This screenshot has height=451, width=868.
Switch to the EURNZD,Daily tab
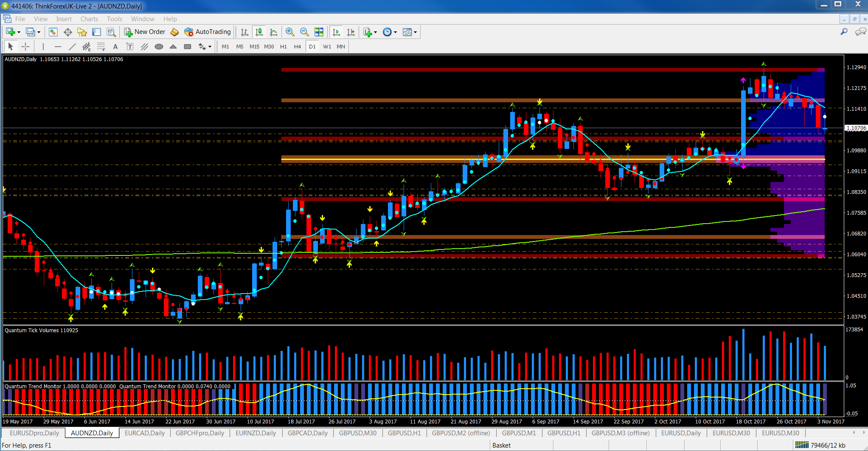pyautogui.click(x=256, y=433)
